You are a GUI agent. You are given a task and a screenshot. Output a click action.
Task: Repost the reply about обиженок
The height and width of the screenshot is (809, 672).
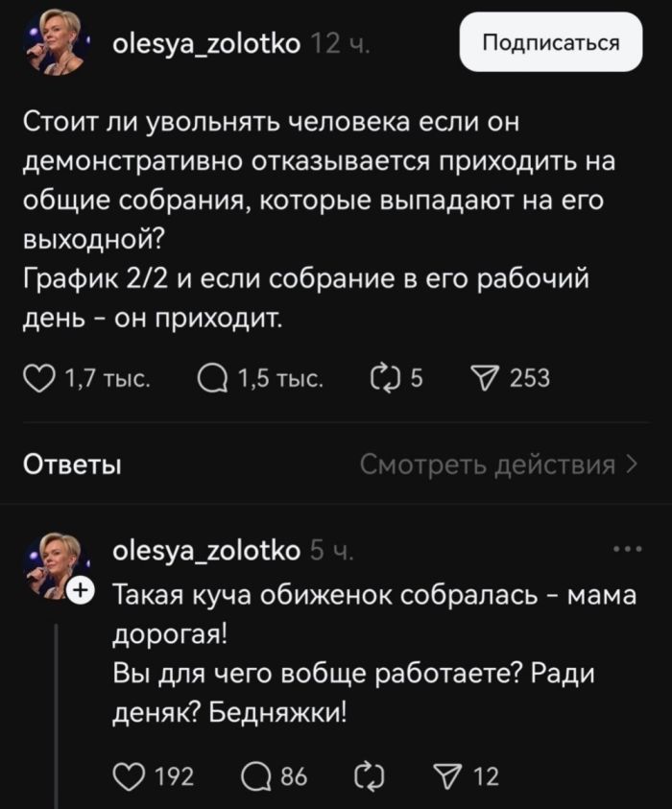coord(368,775)
